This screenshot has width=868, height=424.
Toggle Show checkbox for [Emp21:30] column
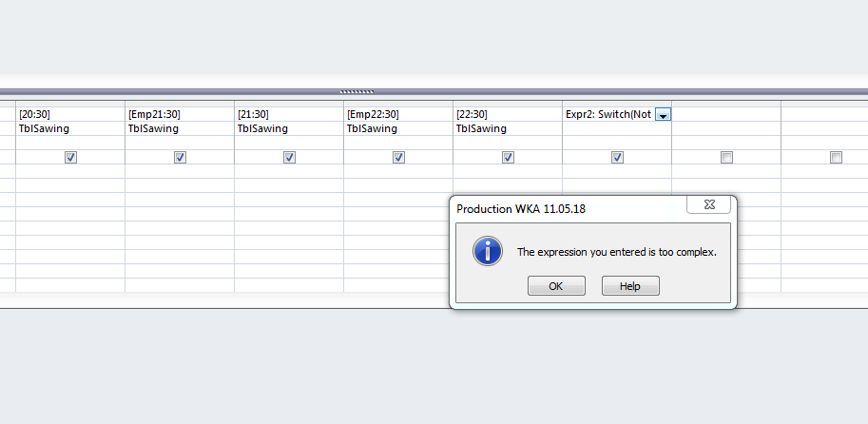[x=180, y=158]
